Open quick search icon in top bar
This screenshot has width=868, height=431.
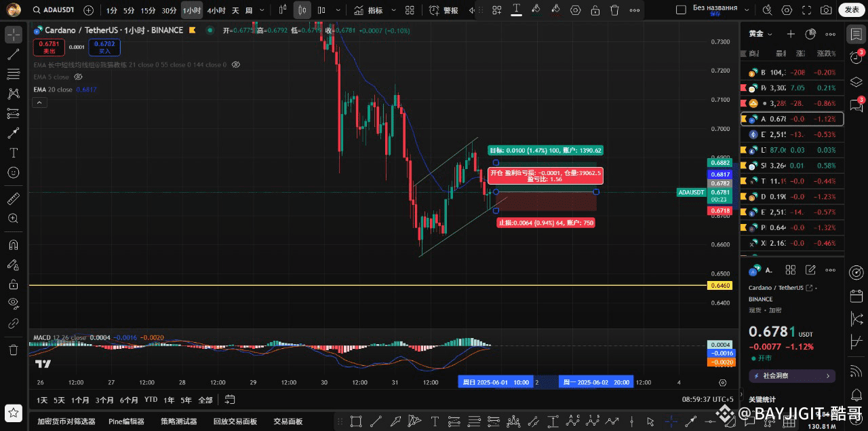(x=768, y=10)
